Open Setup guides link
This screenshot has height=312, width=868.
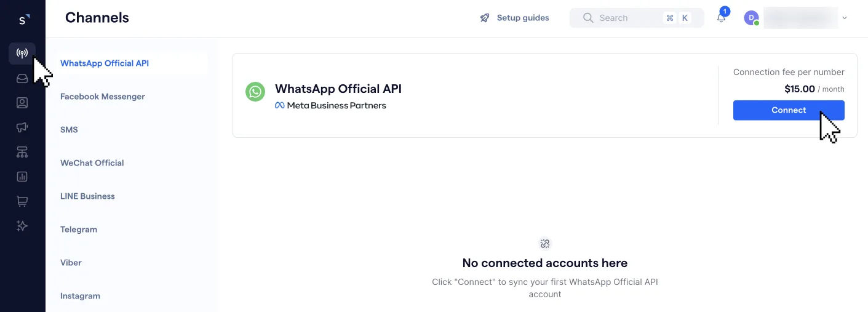pyautogui.click(x=523, y=18)
